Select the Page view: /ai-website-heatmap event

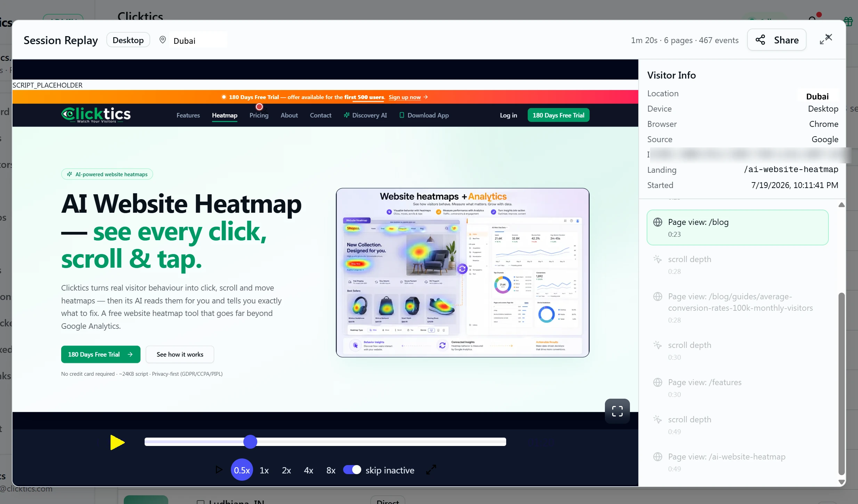737,462
